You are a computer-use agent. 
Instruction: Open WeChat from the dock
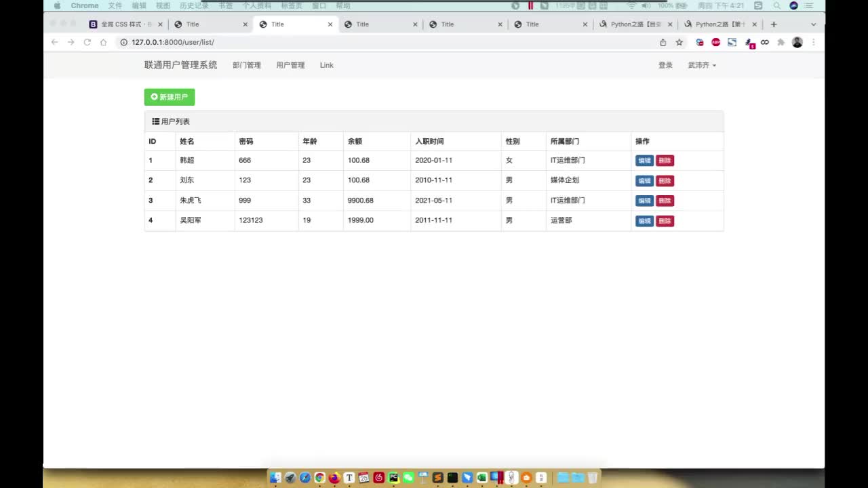pos(408,477)
